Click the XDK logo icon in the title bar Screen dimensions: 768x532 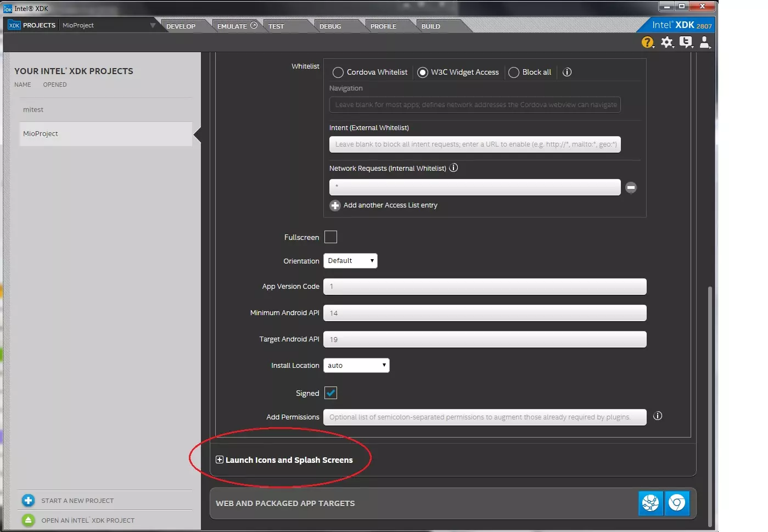pos(8,8)
